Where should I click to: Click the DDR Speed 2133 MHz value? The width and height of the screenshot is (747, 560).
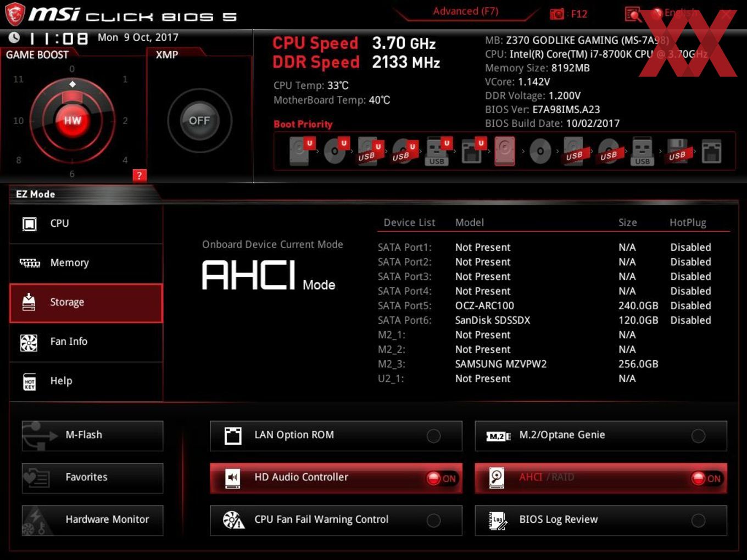[x=406, y=63]
